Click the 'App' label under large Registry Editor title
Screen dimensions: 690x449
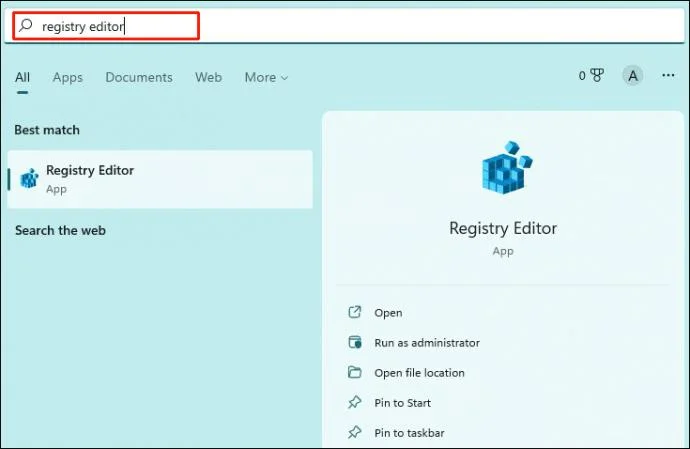(503, 251)
